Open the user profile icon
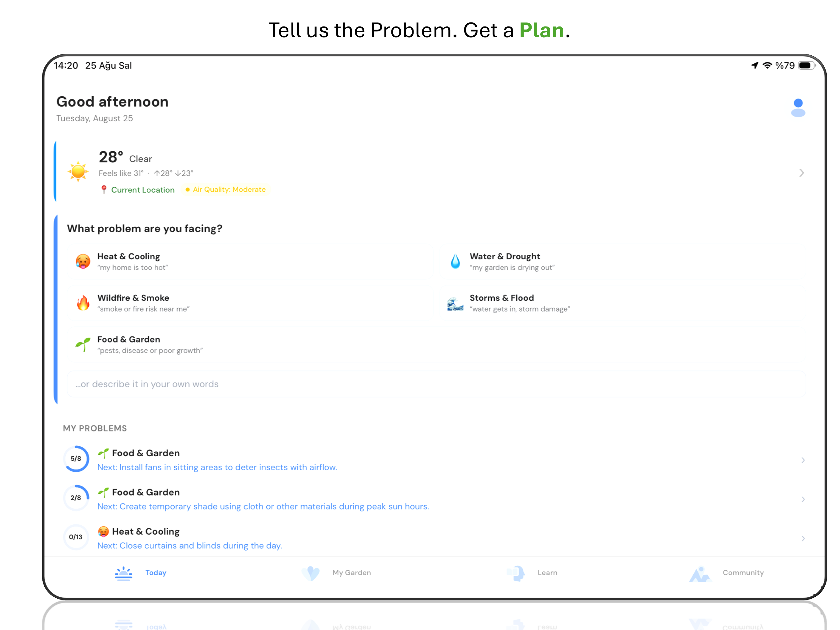840x630 pixels. pos(798,108)
